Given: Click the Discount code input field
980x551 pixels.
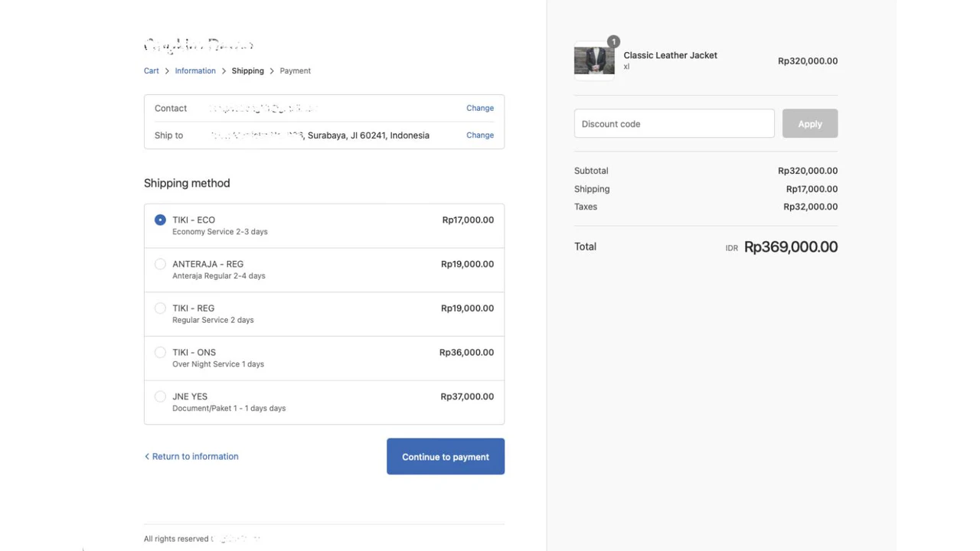Looking at the screenshot, I should pos(674,124).
